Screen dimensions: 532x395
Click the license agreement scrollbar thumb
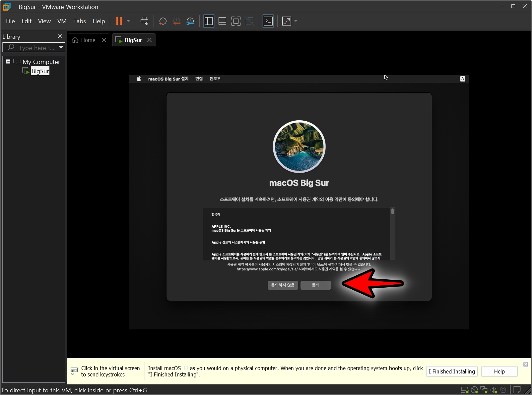coord(393,211)
